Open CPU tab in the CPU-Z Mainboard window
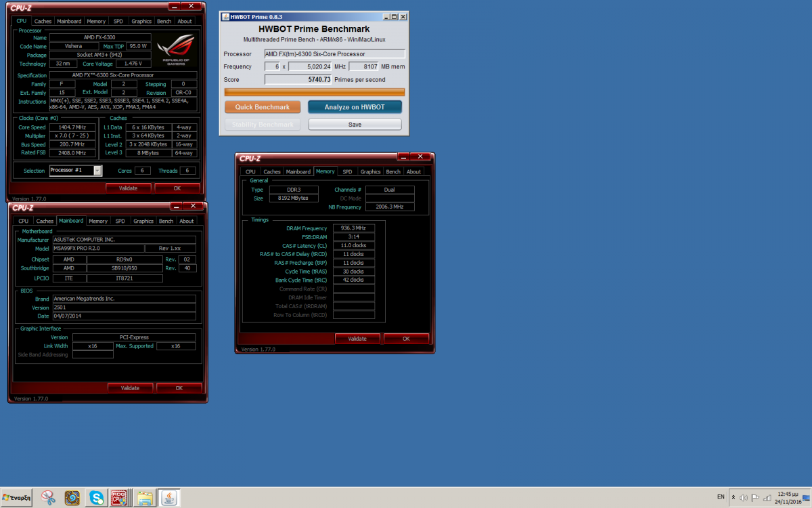The image size is (812, 508). [24, 221]
